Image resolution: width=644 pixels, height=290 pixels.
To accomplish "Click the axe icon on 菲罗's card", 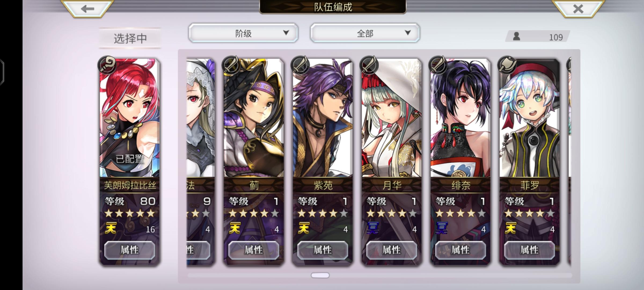I will click(507, 65).
